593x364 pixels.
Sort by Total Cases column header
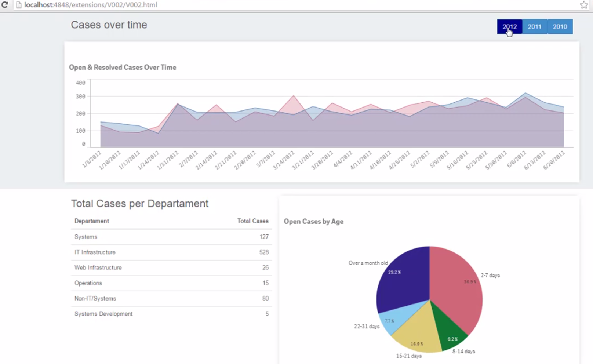click(253, 221)
